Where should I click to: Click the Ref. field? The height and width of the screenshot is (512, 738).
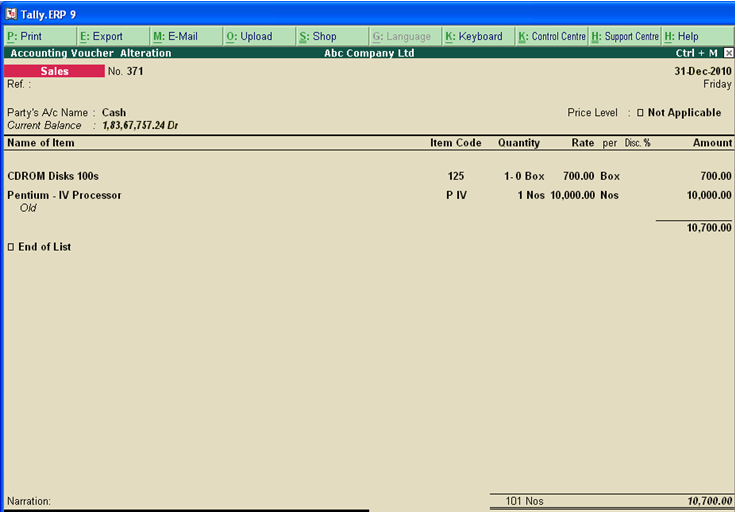(19, 84)
